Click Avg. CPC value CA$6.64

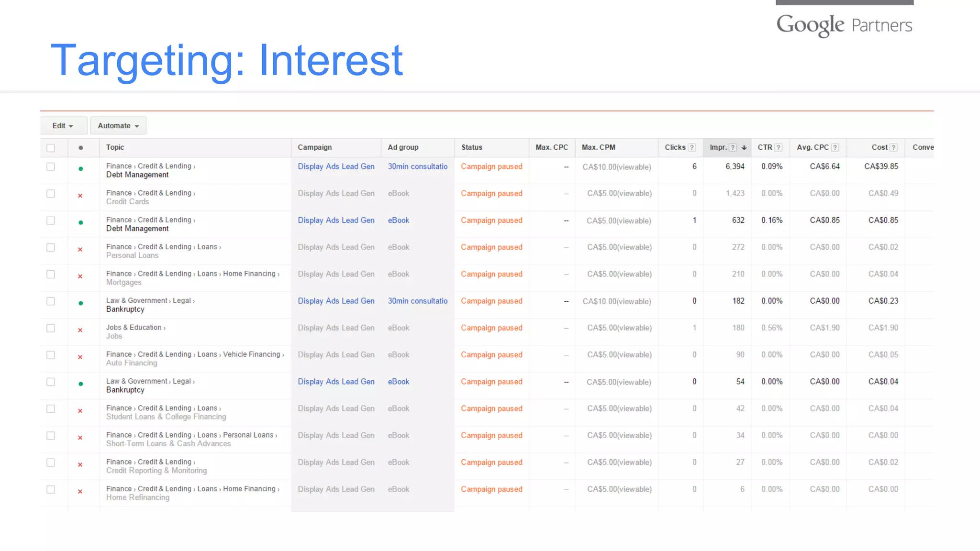click(x=824, y=166)
